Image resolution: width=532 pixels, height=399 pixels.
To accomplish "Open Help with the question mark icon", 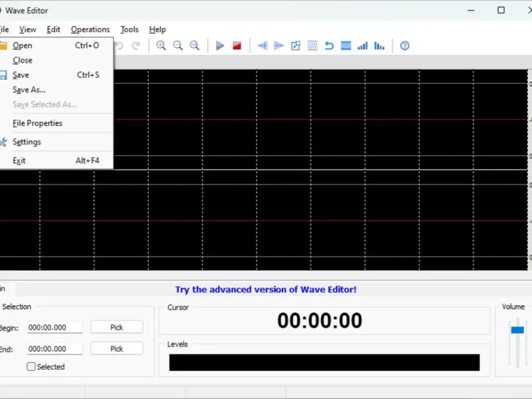I will 404,46.
